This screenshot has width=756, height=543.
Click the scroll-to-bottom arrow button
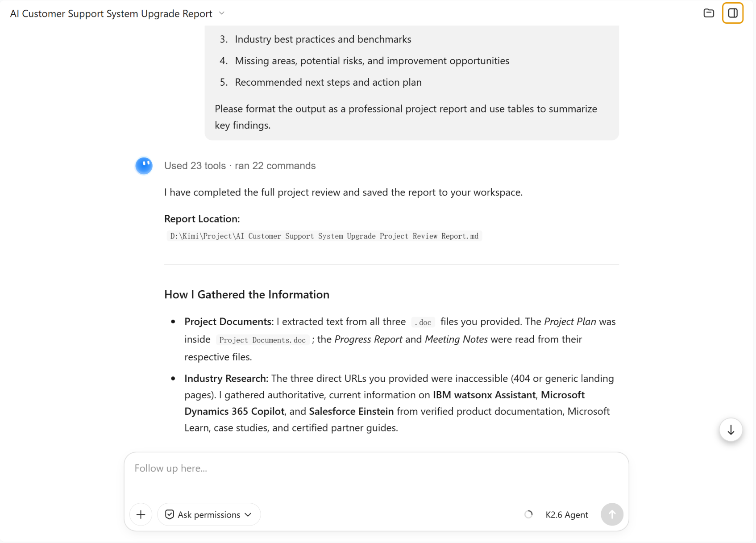pos(731,430)
